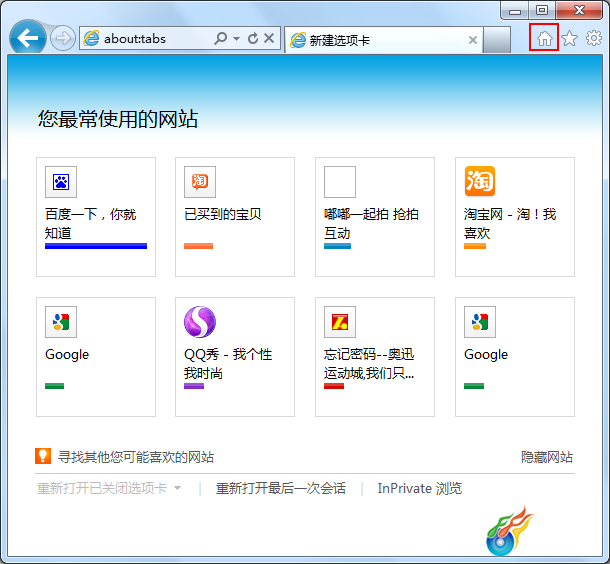This screenshot has width=610, height=564.
Task: Click the large Taobao 淘 logo icon
Action: point(480,181)
